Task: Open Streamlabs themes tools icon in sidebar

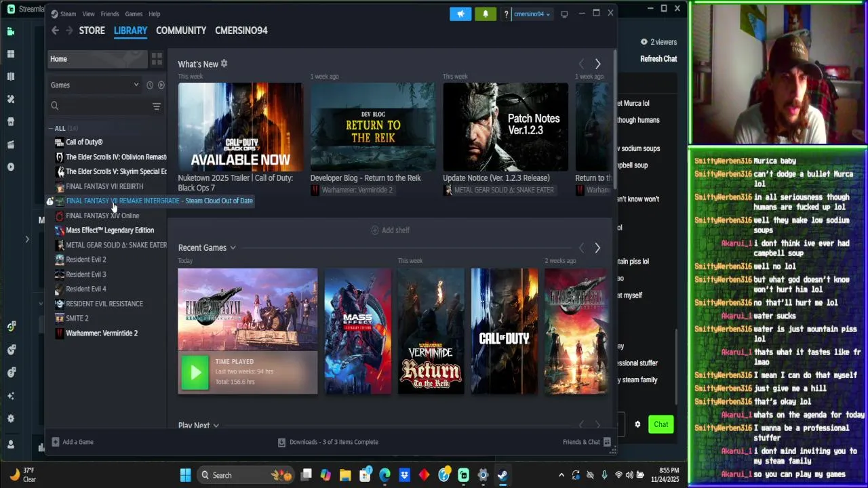Action: coord(10,99)
